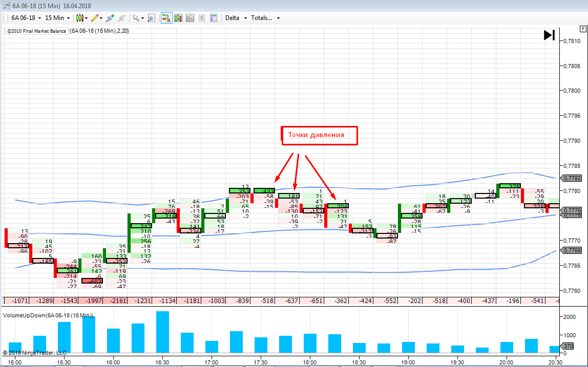Click the 18:00 time axis label
Image resolution: width=588 pixels, height=367 pixels.
(x=309, y=362)
